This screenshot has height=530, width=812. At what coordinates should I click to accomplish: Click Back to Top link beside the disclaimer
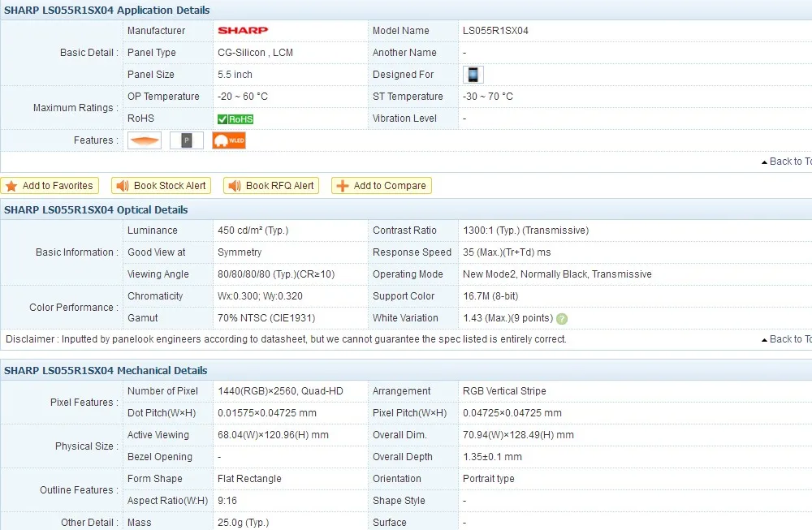[x=787, y=339]
